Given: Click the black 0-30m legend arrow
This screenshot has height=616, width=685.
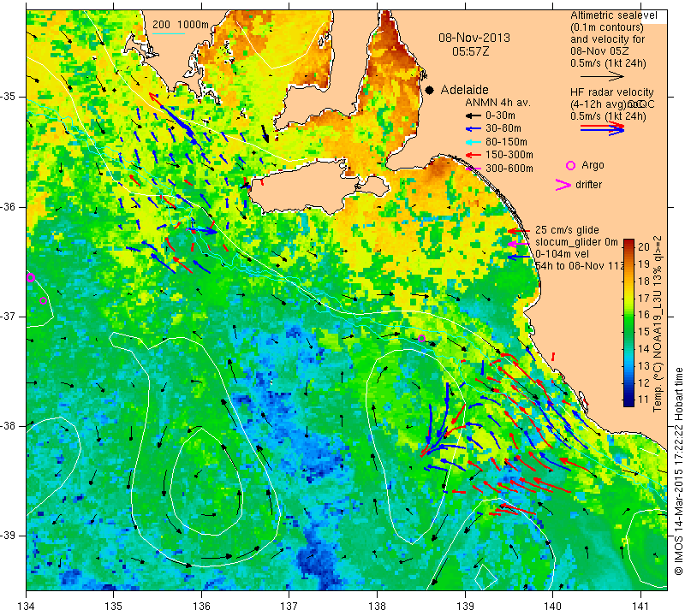Looking at the screenshot, I should [473, 115].
